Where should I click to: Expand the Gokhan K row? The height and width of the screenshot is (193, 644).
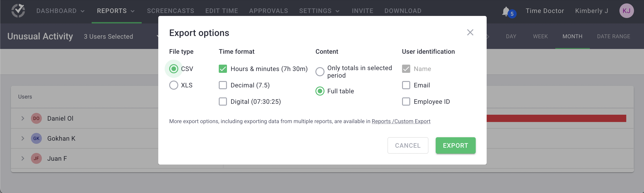coord(23,138)
